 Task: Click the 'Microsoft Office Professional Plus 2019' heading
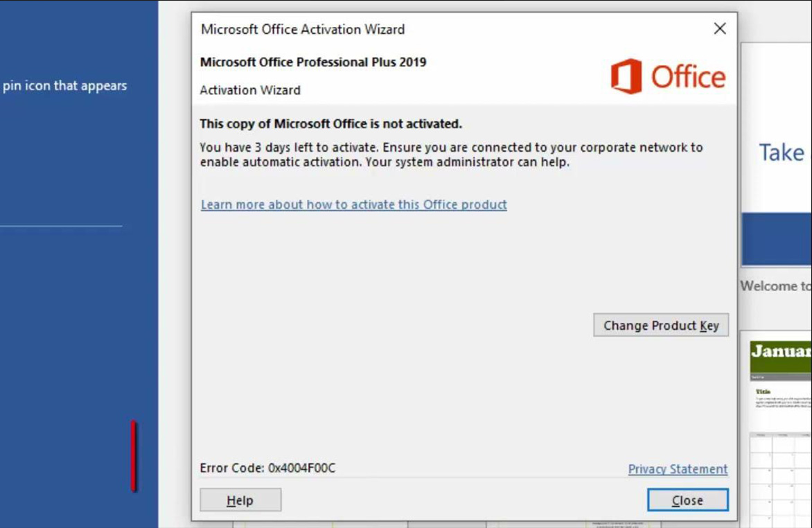312,62
